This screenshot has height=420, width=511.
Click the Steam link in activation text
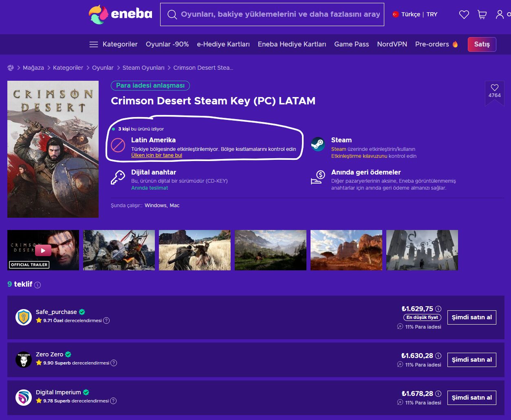tap(339, 149)
